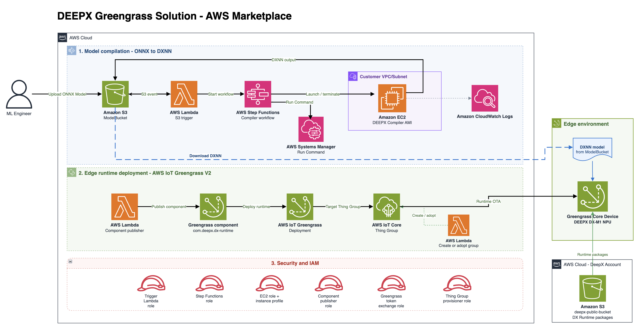Click the Greengrass Core Device icon

593,196
